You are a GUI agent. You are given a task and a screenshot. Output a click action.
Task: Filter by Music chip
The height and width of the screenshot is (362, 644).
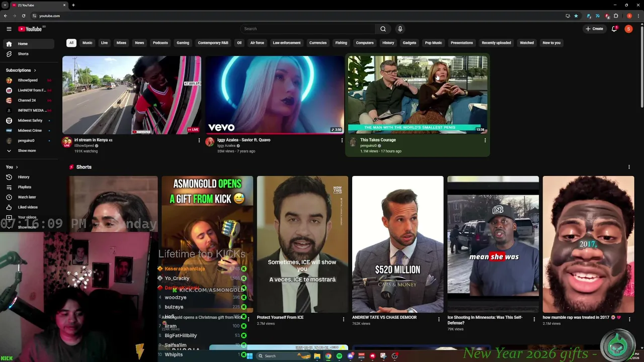[88, 43]
